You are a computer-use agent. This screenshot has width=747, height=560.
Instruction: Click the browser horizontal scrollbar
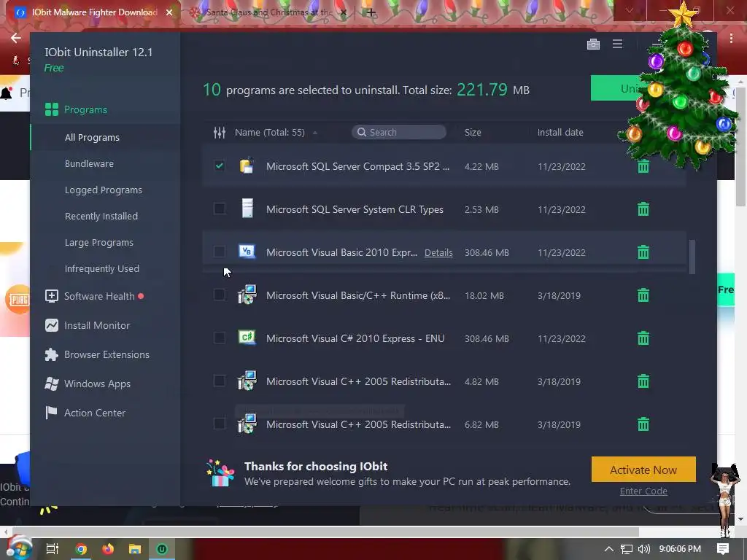coord(325,532)
